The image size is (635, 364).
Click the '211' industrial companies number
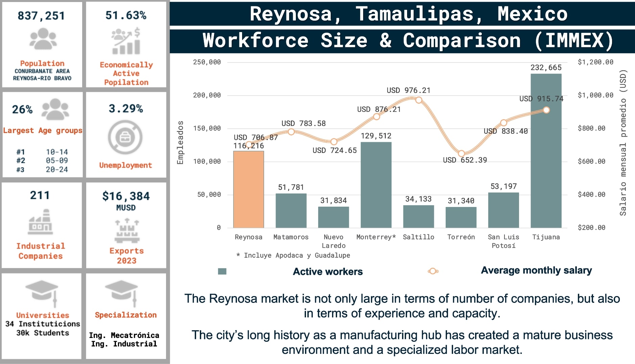pos(40,195)
